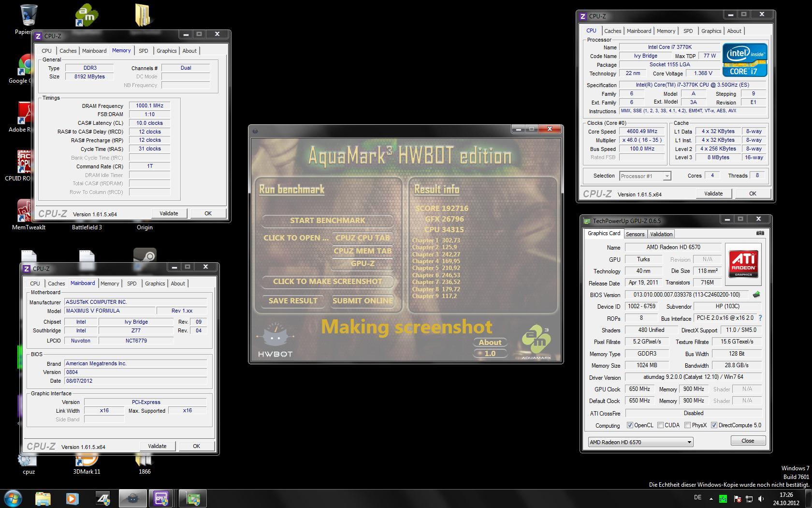This screenshot has width=812, height=508.
Task: Switch to the GPU-Z taskbar item
Action: [193, 498]
